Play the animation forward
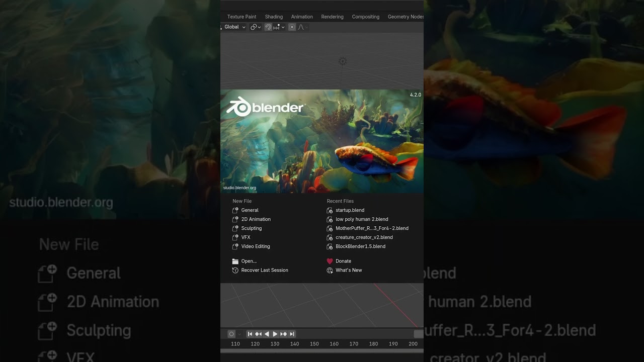644x362 pixels. point(275,334)
